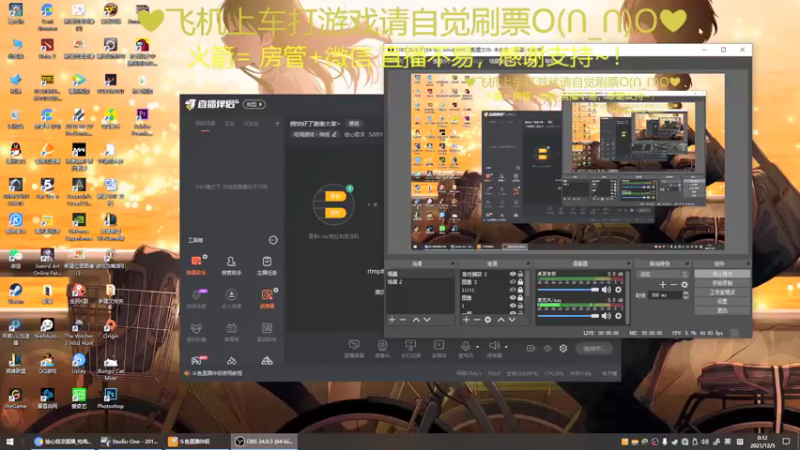The height and width of the screenshot is (450, 800).
Task: Open the settings gear in 直播伴侣 bottom bar
Action: coord(563,348)
